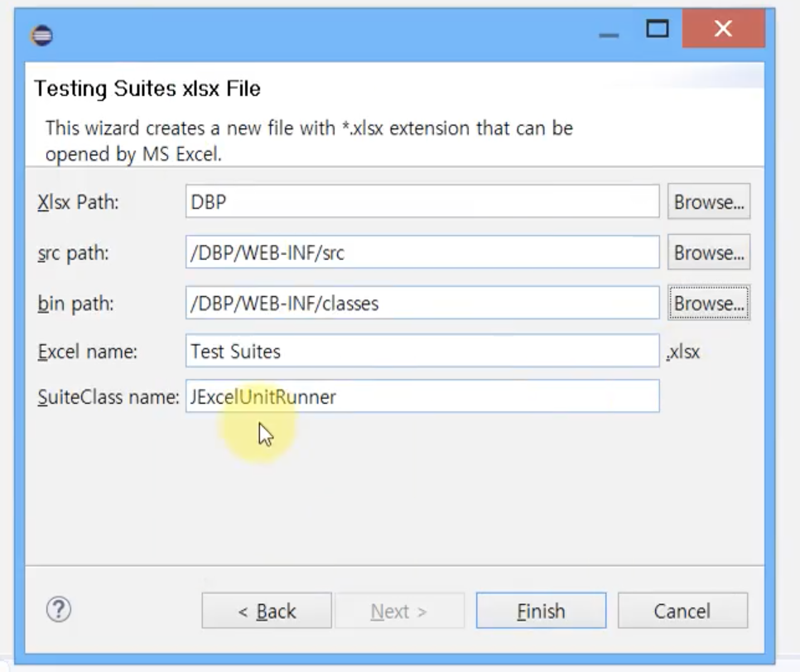The height and width of the screenshot is (672, 800).
Task: Edit the SuiteClass name field JExcelUnitRunner
Action: (x=422, y=396)
